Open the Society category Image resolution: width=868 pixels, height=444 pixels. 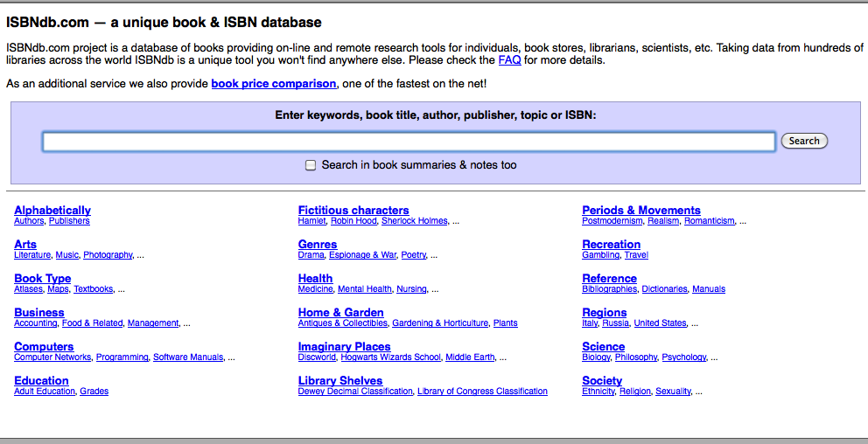pyautogui.click(x=602, y=381)
